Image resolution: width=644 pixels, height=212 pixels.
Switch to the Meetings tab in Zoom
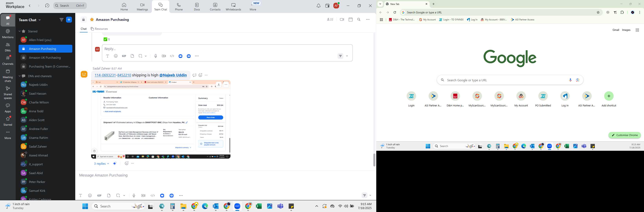click(142, 7)
